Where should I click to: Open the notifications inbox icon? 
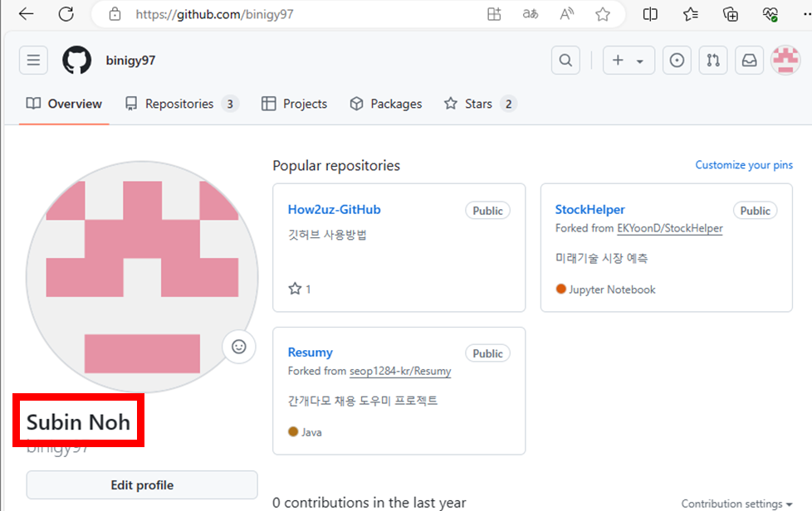(x=750, y=60)
